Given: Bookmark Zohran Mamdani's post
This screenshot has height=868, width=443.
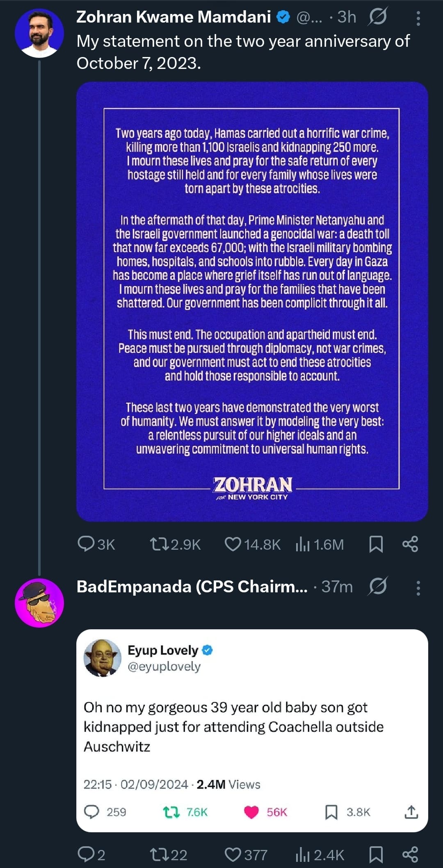Looking at the screenshot, I should click(x=376, y=544).
